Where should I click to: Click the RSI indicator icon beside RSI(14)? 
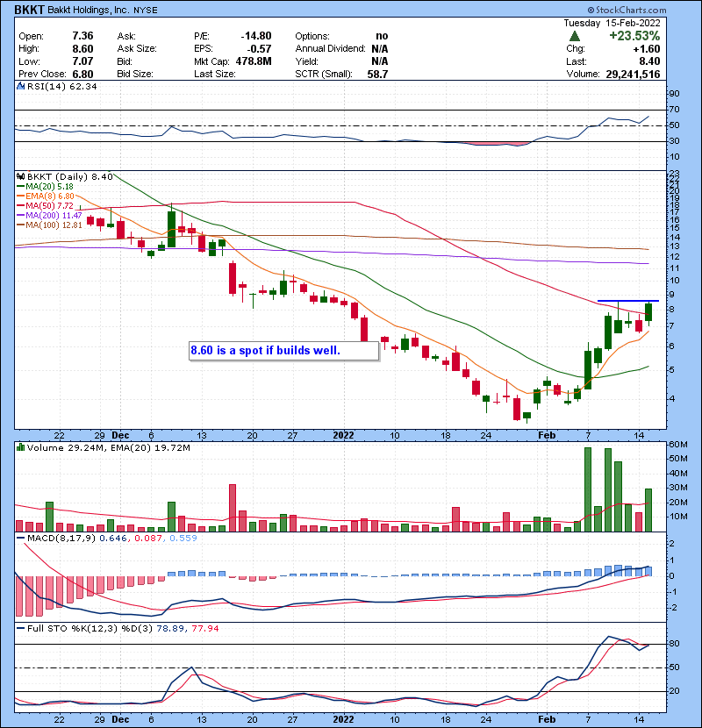click(x=20, y=86)
